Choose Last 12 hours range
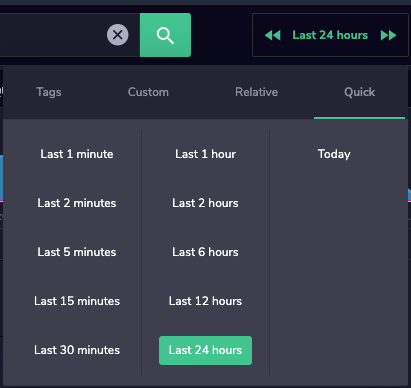Screen dimensions: 411x388 point(205,301)
